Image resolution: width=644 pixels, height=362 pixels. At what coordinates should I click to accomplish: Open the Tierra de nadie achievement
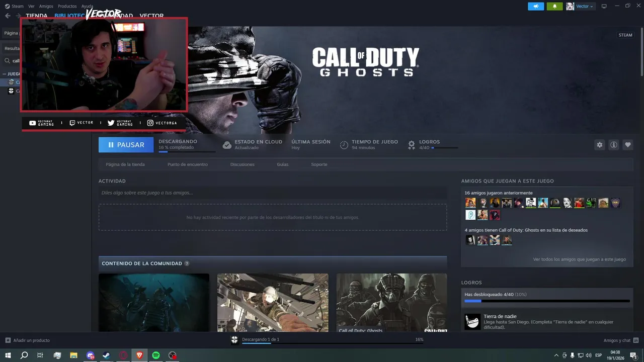click(547, 322)
